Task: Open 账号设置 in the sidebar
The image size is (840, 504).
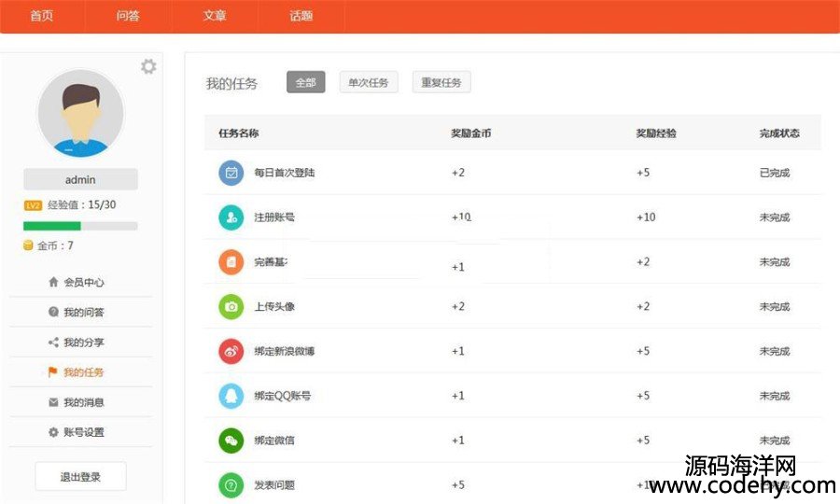Action: (x=84, y=432)
